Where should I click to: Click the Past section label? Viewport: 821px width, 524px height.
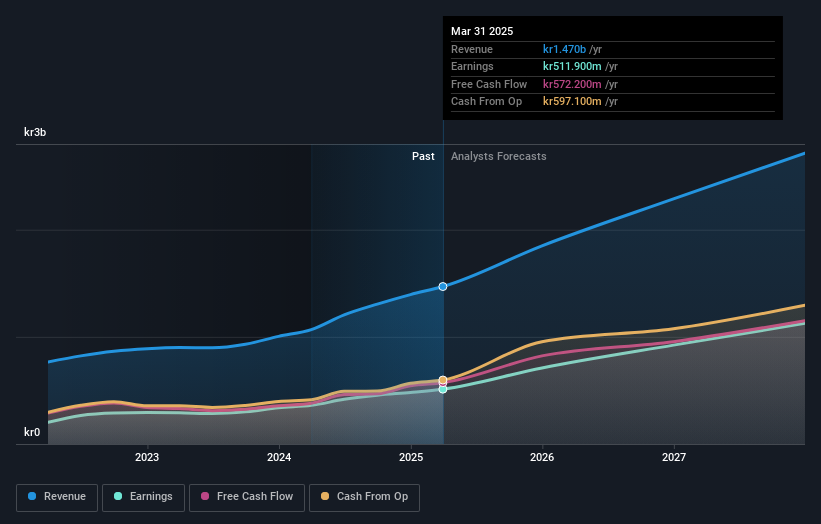423,156
